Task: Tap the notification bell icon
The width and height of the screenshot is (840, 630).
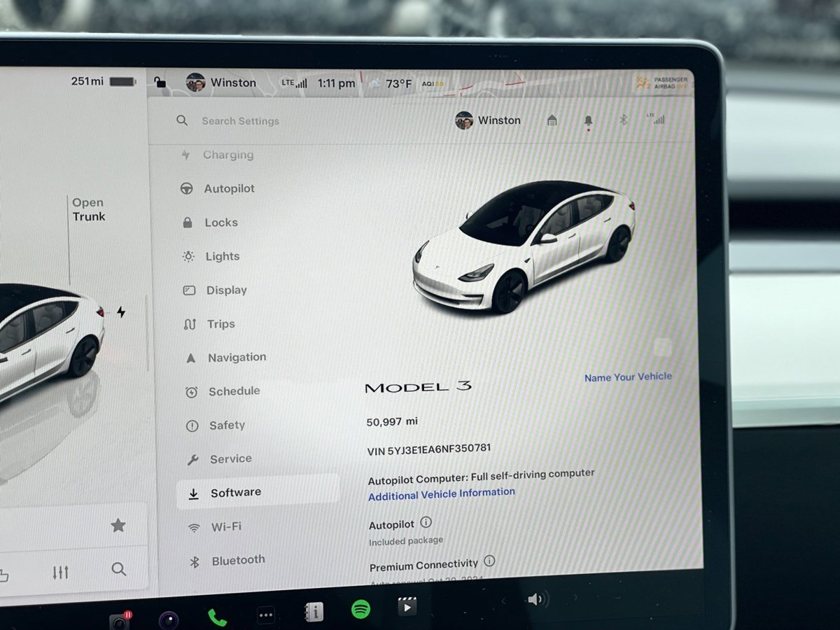Action: click(x=588, y=121)
